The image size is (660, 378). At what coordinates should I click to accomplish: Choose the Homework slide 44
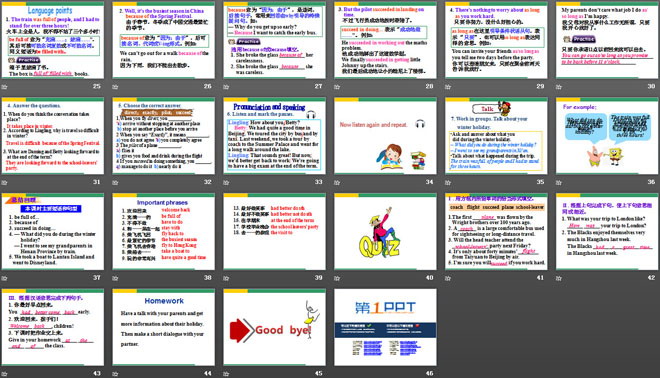point(163,327)
